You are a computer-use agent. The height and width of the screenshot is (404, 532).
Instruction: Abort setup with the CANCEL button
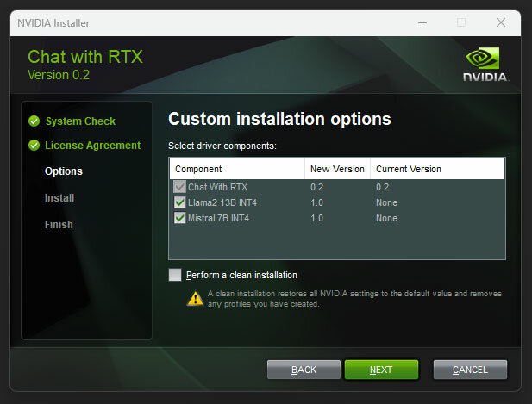pos(470,370)
